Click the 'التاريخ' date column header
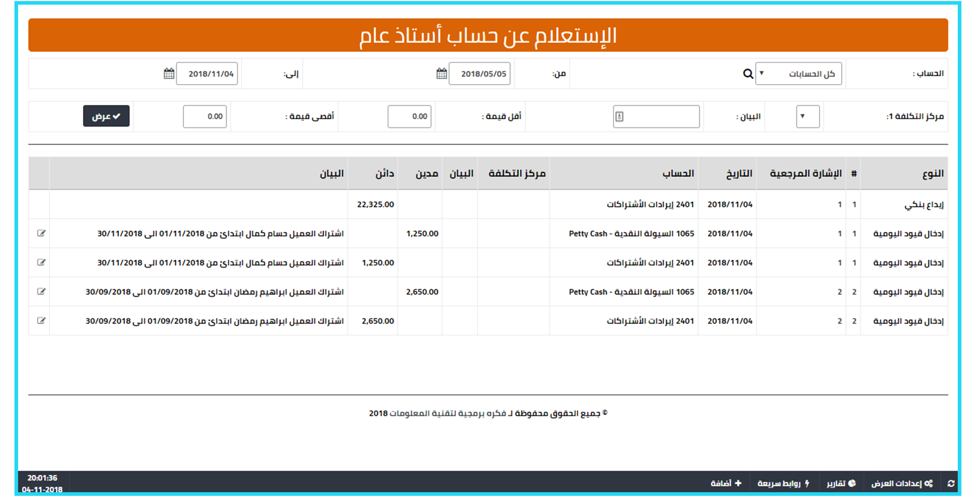 point(739,174)
